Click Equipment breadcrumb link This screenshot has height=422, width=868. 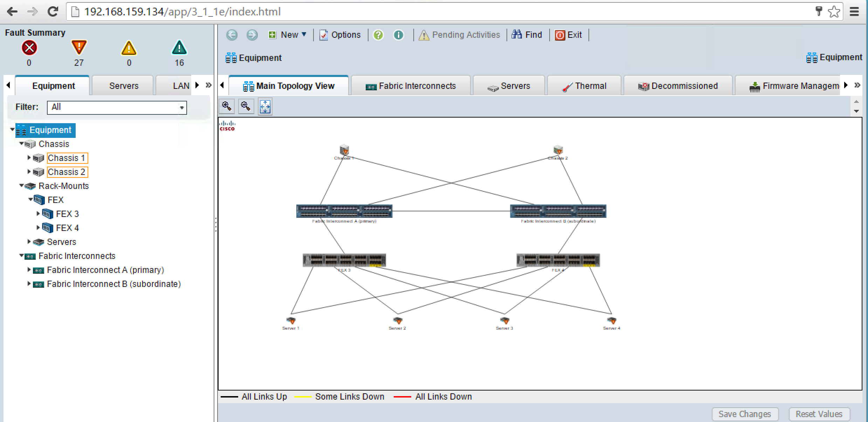(254, 58)
